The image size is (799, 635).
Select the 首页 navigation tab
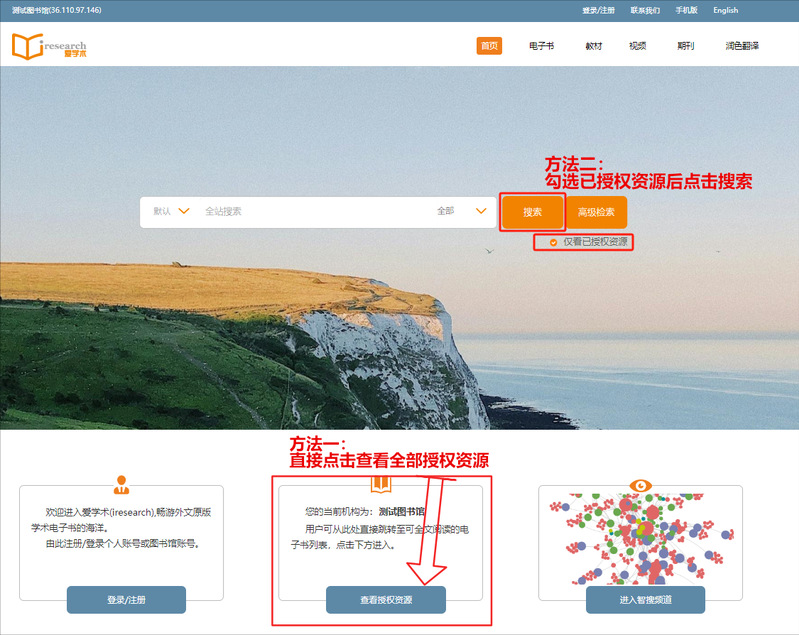click(x=489, y=46)
